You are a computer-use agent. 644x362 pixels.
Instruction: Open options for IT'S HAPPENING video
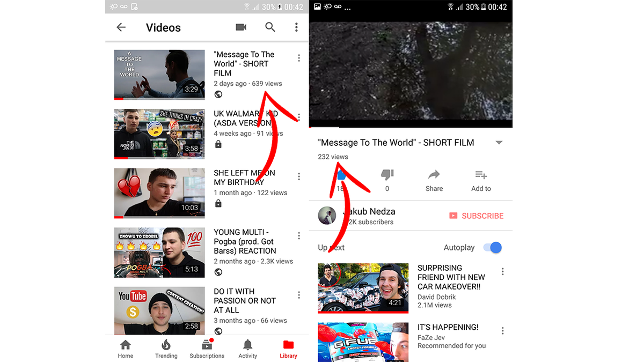503,331
